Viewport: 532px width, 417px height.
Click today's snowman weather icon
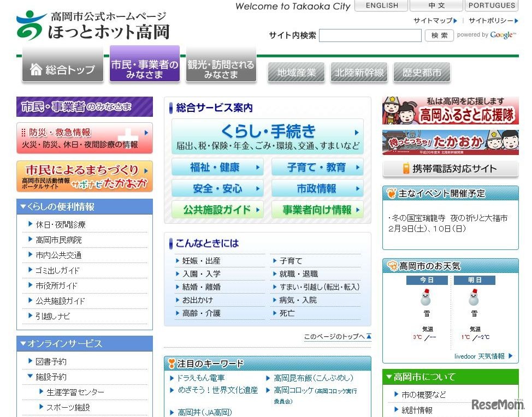426,297
